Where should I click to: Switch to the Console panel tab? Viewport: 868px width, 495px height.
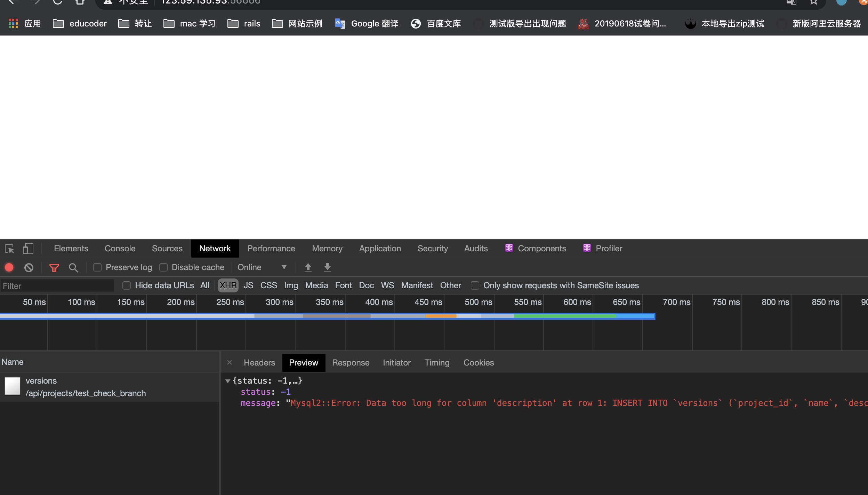tap(120, 249)
